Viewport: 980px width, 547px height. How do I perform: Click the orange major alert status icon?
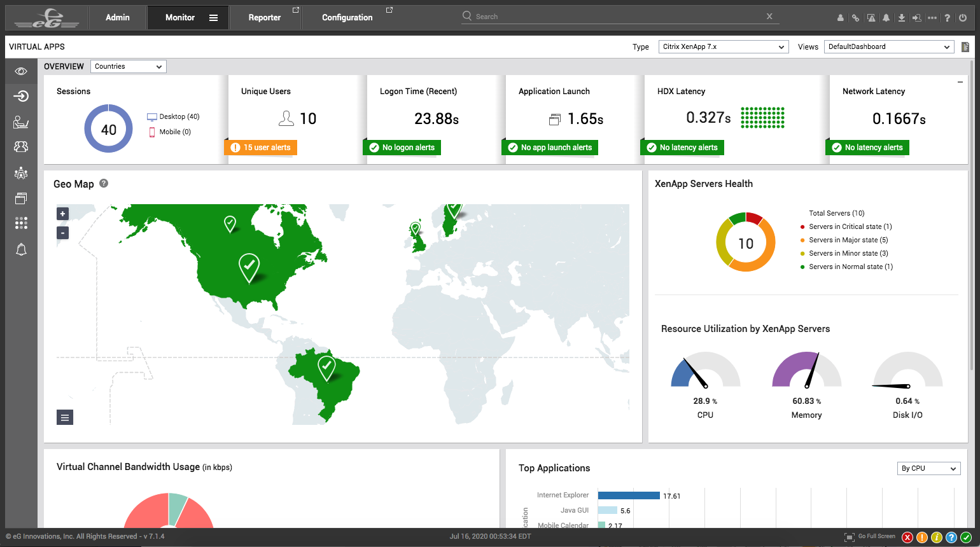[922, 537]
